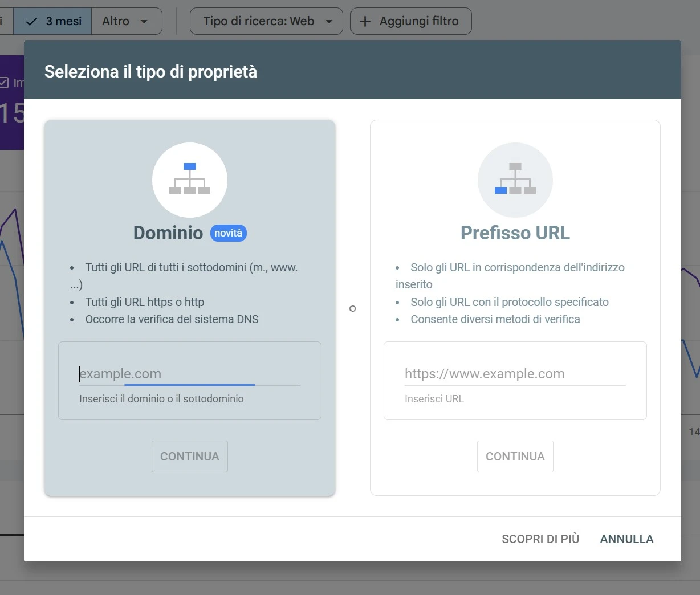
Task: Expand the Altro date dropdown
Action: [126, 21]
